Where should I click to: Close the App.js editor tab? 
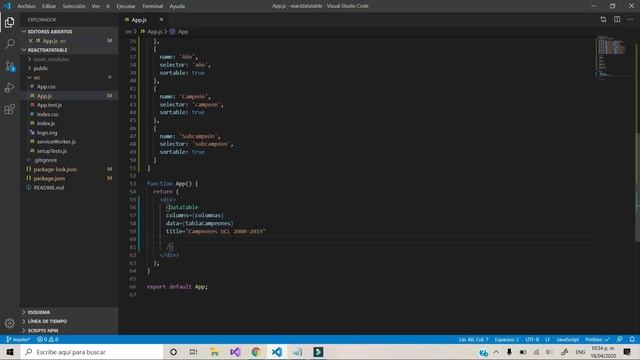click(161, 20)
